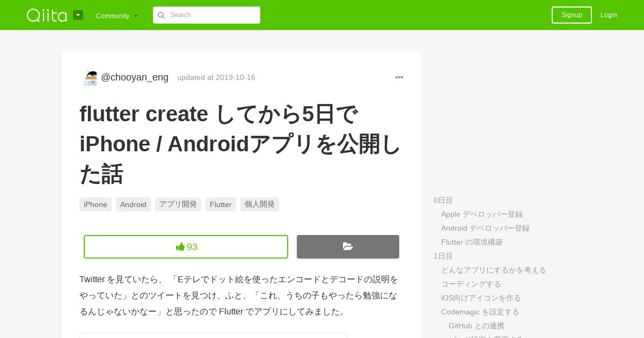The width and height of the screenshot is (644, 338).
Task: Select the Android tag
Action: [133, 204]
